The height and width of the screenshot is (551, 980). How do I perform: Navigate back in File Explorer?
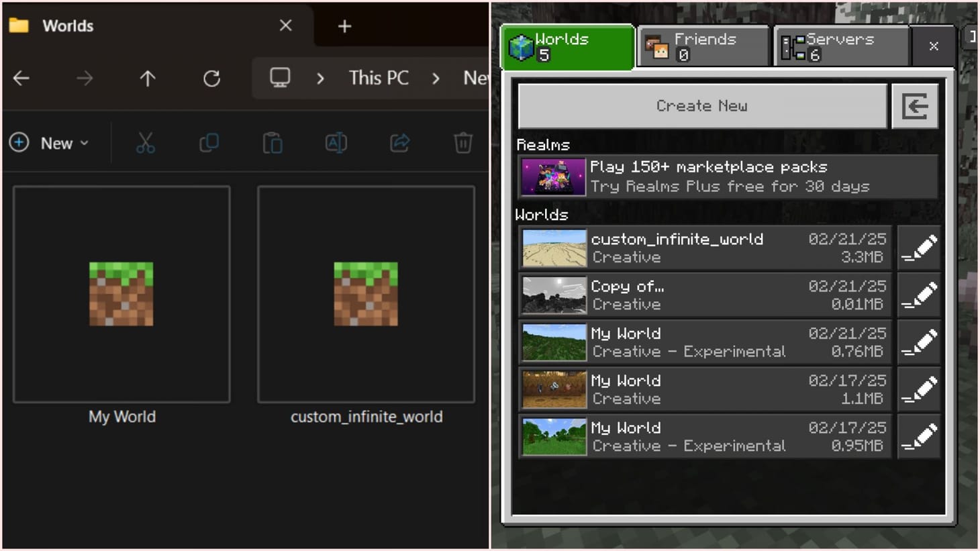tap(21, 78)
